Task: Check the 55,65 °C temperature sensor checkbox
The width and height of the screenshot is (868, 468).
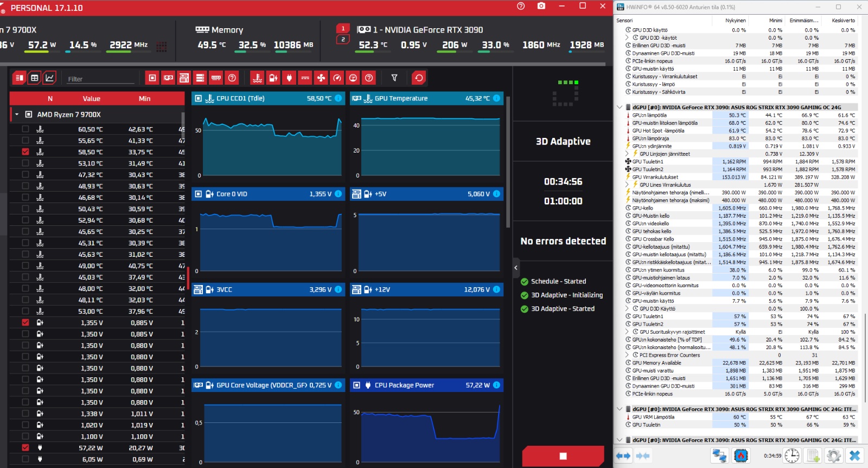Action: point(25,141)
